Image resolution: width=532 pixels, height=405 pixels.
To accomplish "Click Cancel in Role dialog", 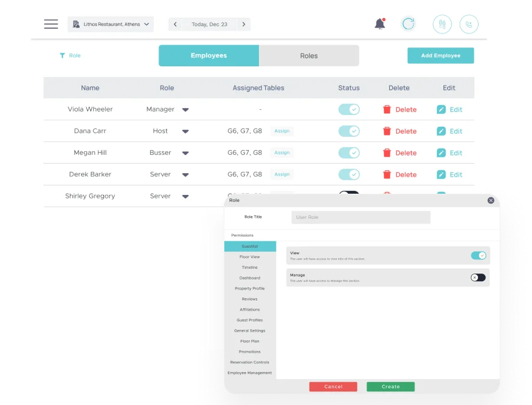I will click(333, 386).
